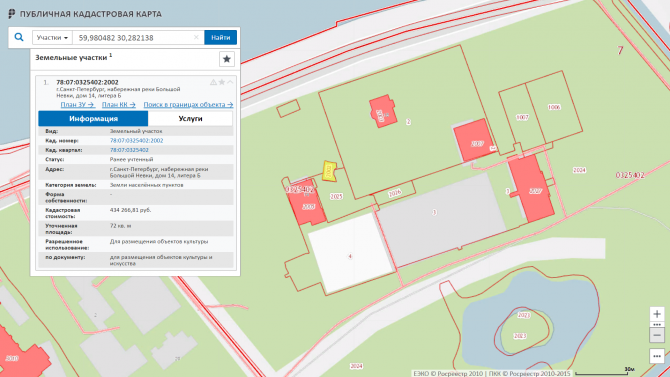Click the yellow highlighted parcel on map
670x377 pixels.
[329, 171]
